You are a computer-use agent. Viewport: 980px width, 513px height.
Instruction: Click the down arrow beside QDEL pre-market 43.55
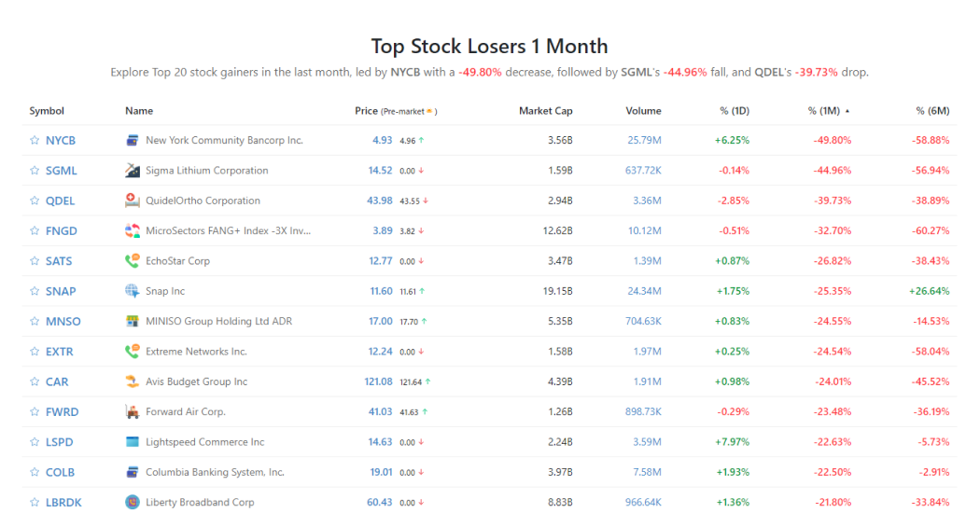[426, 201]
